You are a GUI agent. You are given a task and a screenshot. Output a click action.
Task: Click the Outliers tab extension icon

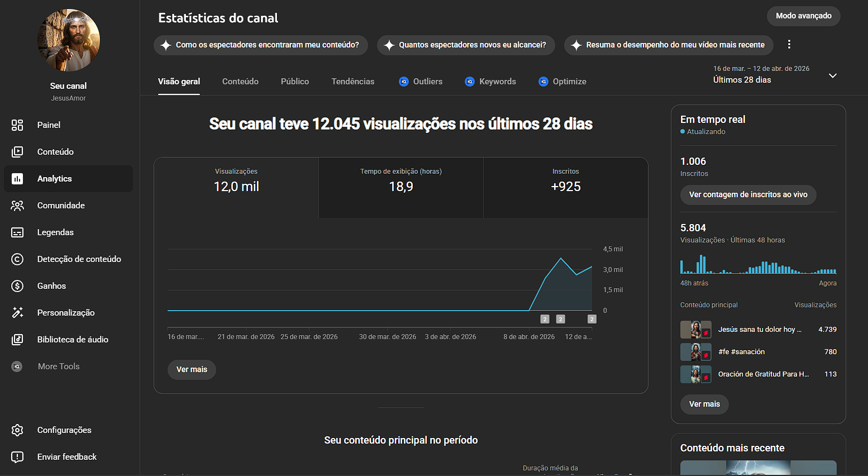(404, 82)
